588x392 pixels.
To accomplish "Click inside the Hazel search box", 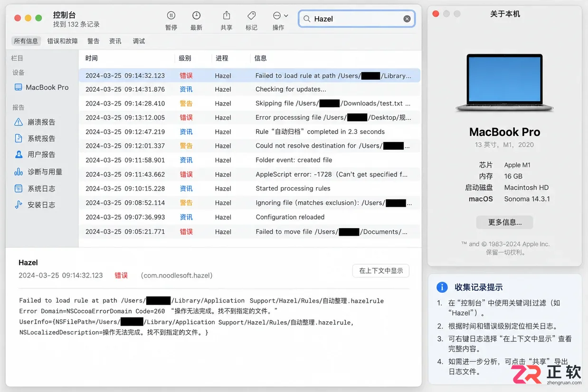I will (x=357, y=19).
